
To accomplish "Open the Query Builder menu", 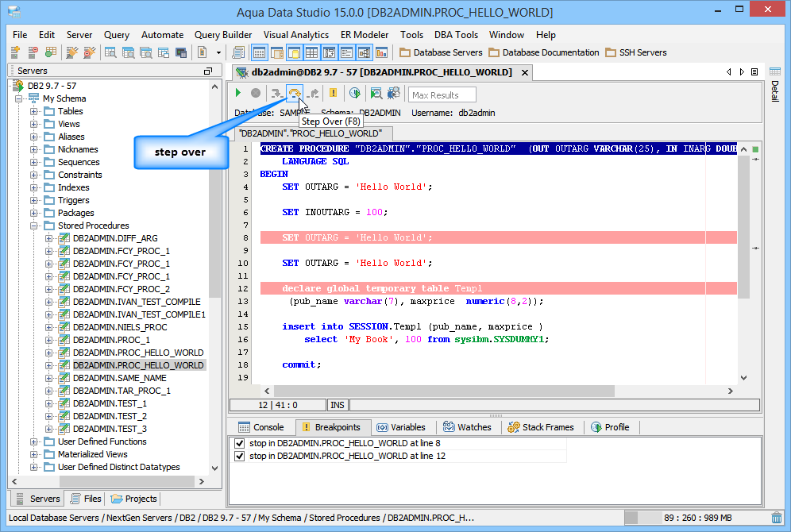I will pos(223,35).
